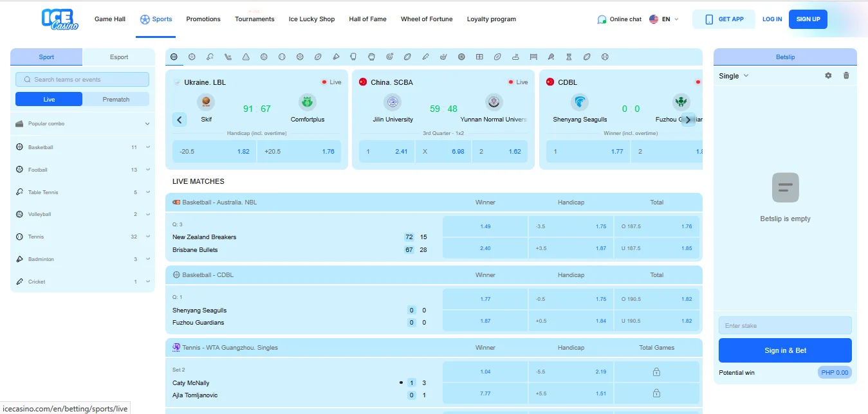This screenshot has height=414, width=868.
Task: Open the Promotions menu item
Action: click(203, 19)
